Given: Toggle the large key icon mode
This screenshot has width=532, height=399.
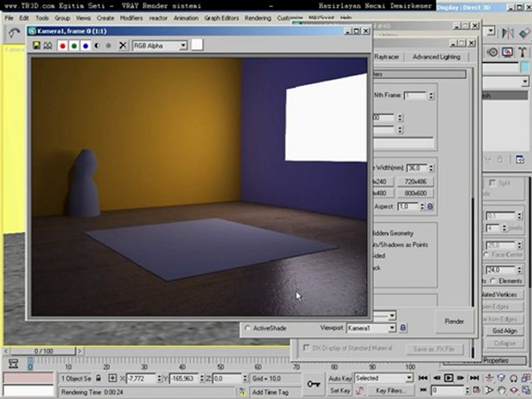Looking at the screenshot, I should click(x=314, y=384).
